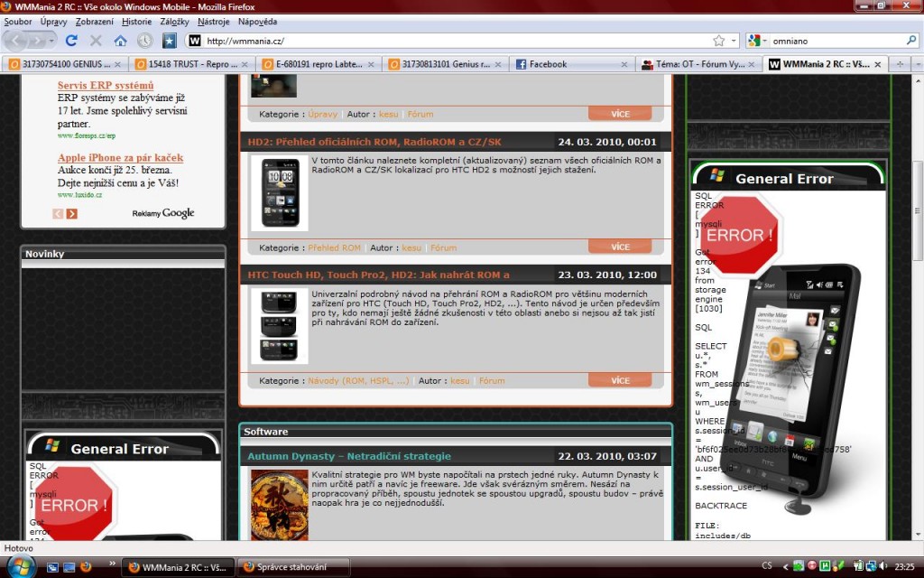The width and height of the screenshot is (924, 578).
Task: Launch Firefox from the quick launch bar
Action: (86, 567)
